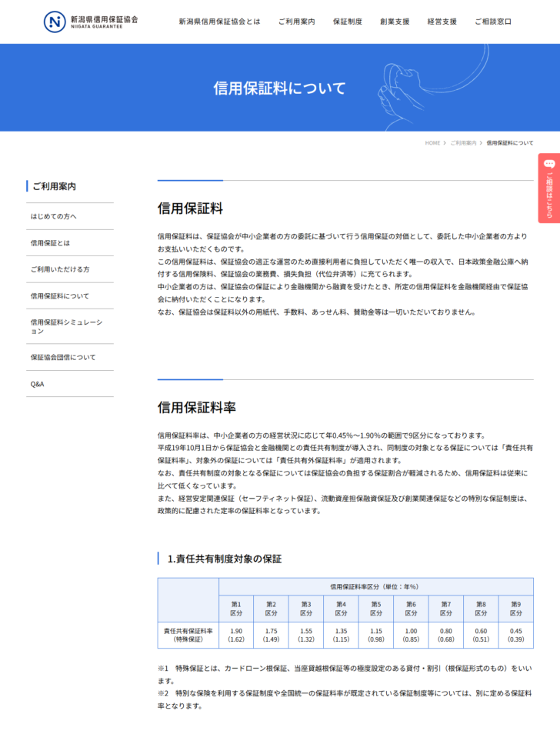The height and width of the screenshot is (744, 560).
Task: Click the 第6区分 column header
Action: coord(411,609)
